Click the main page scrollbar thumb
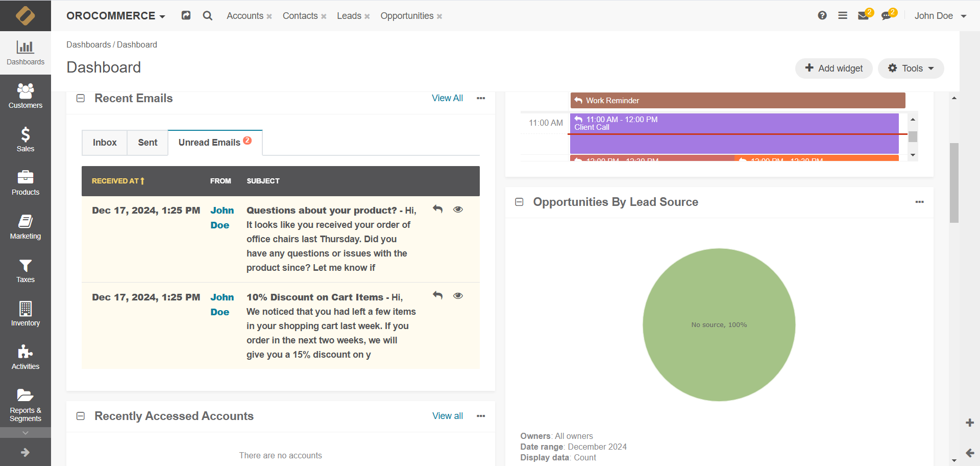 [954, 183]
